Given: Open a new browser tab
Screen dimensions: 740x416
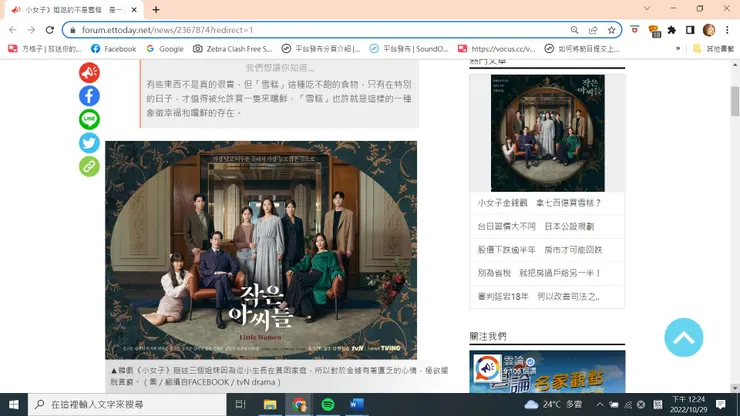Looking at the screenshot, I should tap(156, 9).
